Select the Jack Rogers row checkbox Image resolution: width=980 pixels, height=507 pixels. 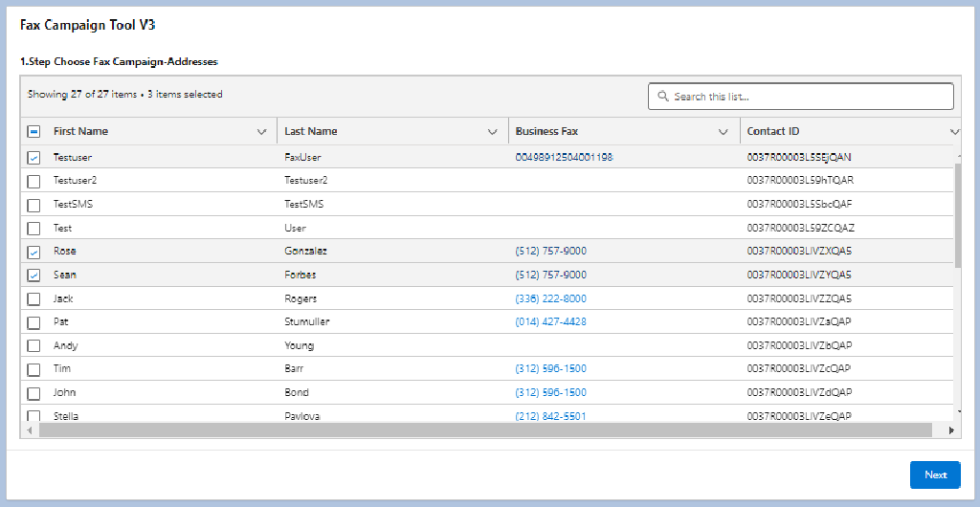33,299
